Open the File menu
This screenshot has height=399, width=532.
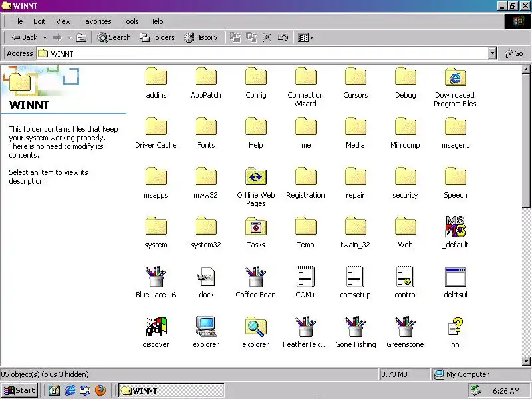[17, 21]
